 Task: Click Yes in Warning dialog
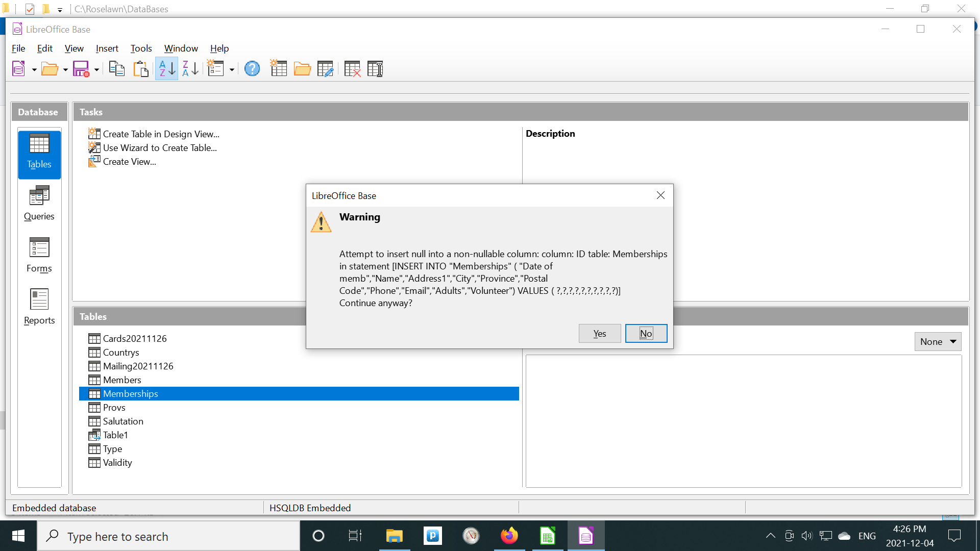point(600,334)
